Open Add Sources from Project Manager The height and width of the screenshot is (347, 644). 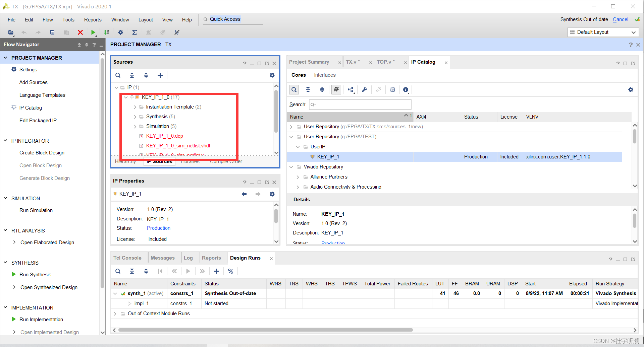coord(34,82)
